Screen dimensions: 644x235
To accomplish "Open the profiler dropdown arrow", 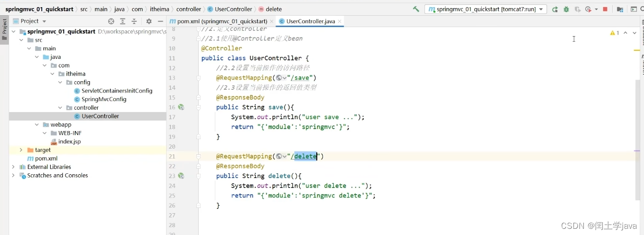I will (x=596, y=9).
